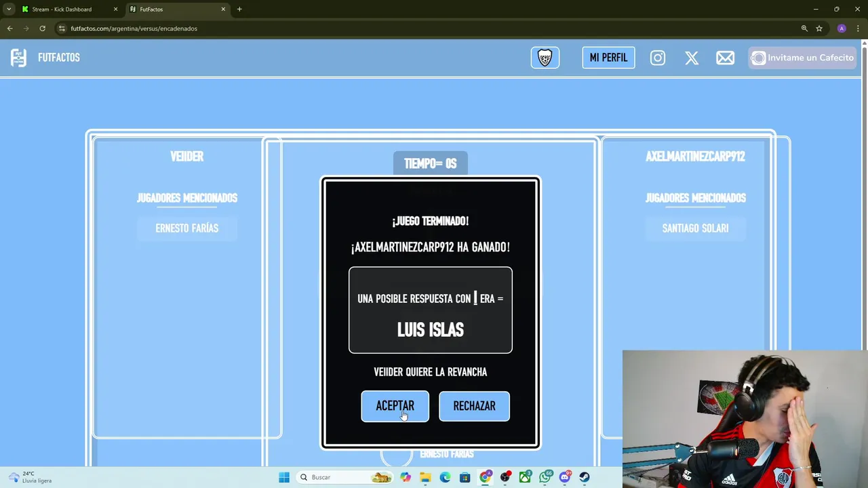Accept the rematch with ACEPTAR button

(395, 406)
